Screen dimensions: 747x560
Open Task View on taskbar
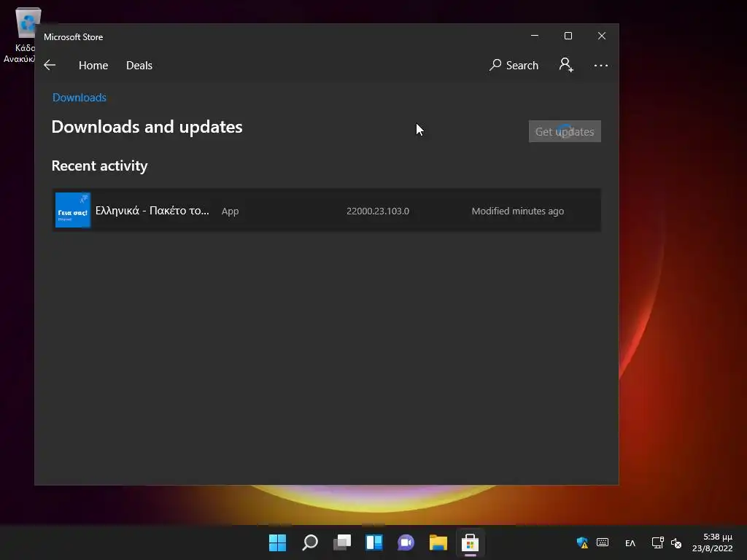[342, 542]
